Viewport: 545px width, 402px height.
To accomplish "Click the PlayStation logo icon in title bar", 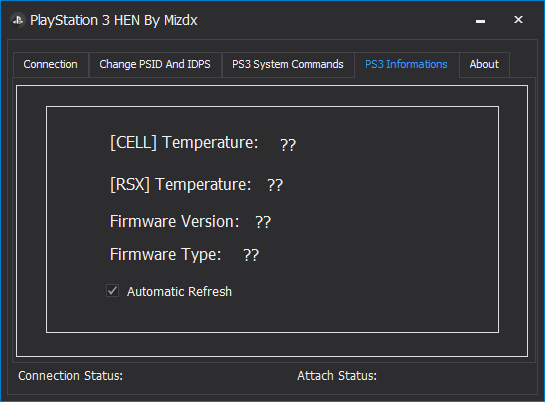I will point(18,20).
